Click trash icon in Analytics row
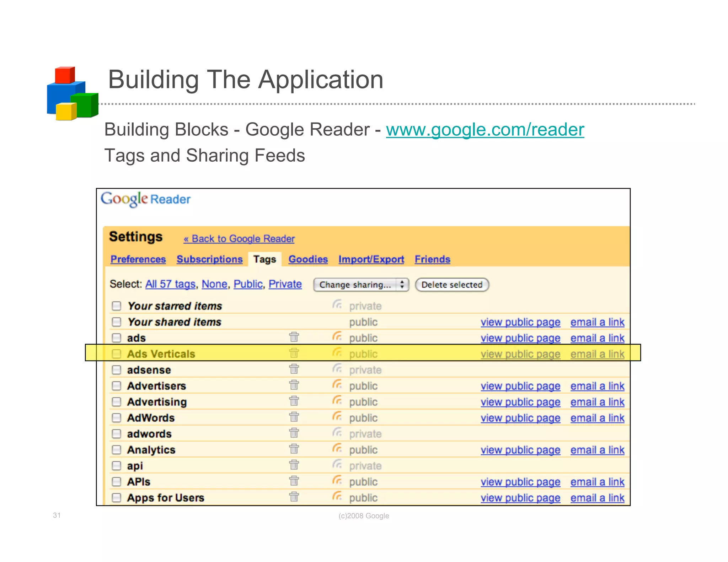 pos(294,449)
